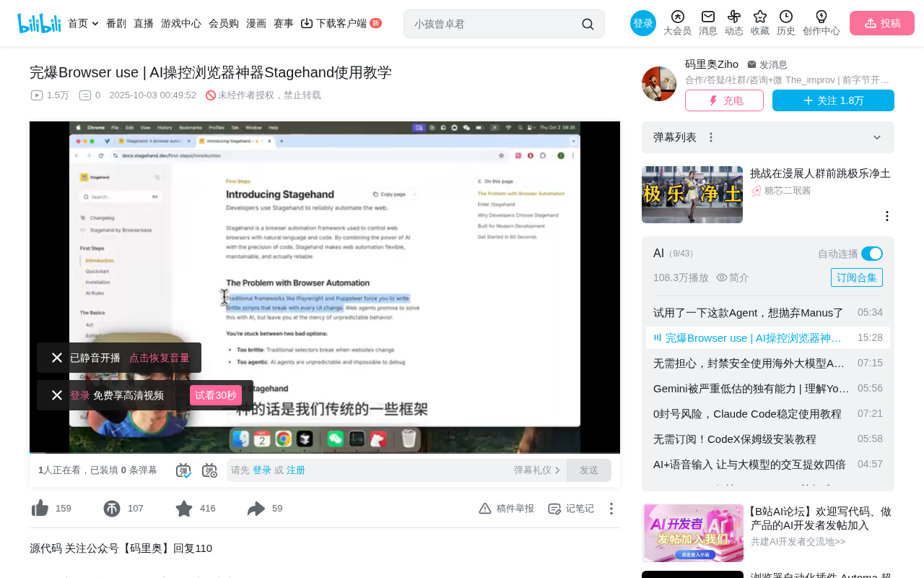Click the 发送 danmaku button
This screenshot has width=924, height=578.
pyautogui.click(x=589, y=470)
